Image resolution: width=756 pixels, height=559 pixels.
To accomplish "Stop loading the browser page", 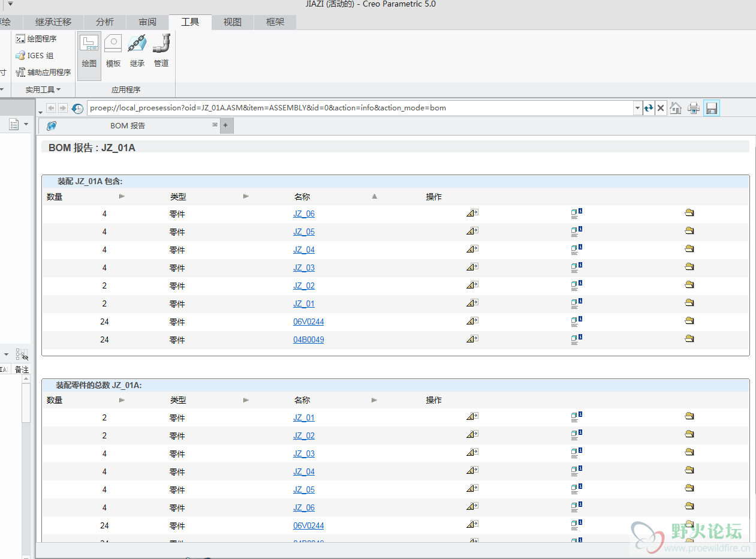I will click(x=661, y=108).
